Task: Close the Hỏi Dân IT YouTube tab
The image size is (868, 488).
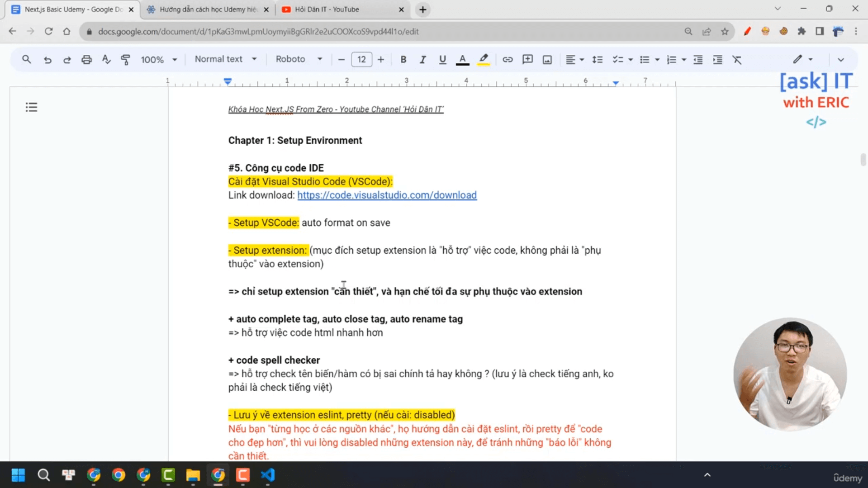Action: (x=401, y=9)
